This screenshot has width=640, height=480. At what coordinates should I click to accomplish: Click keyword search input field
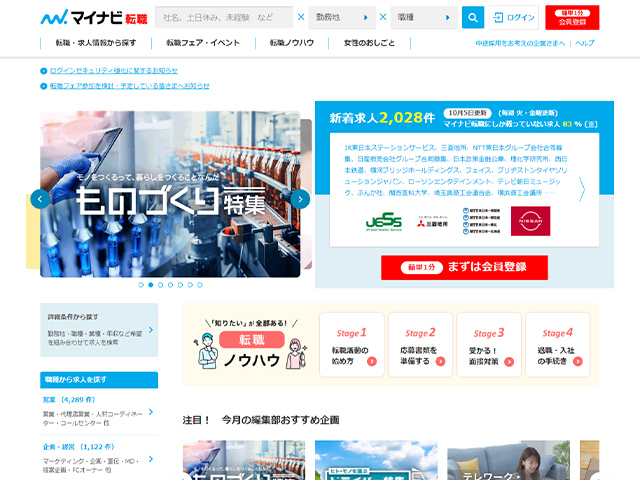coord(224,18)
